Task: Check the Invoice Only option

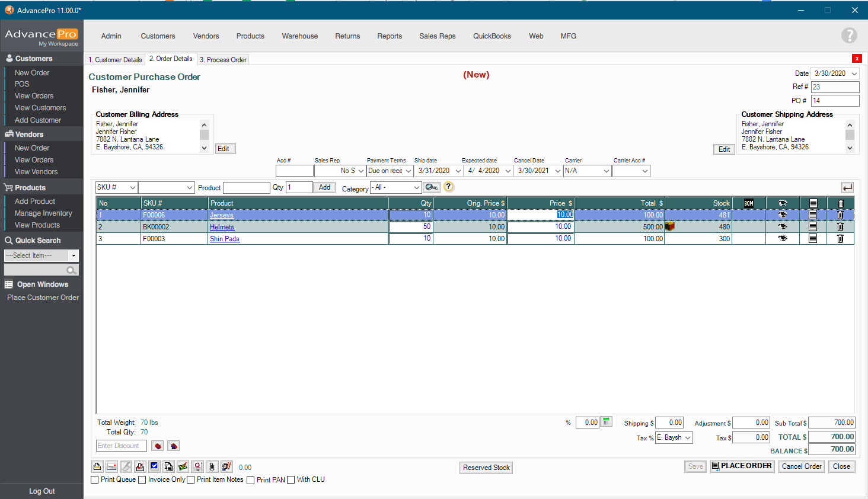Action: click(x=142, y=480)
